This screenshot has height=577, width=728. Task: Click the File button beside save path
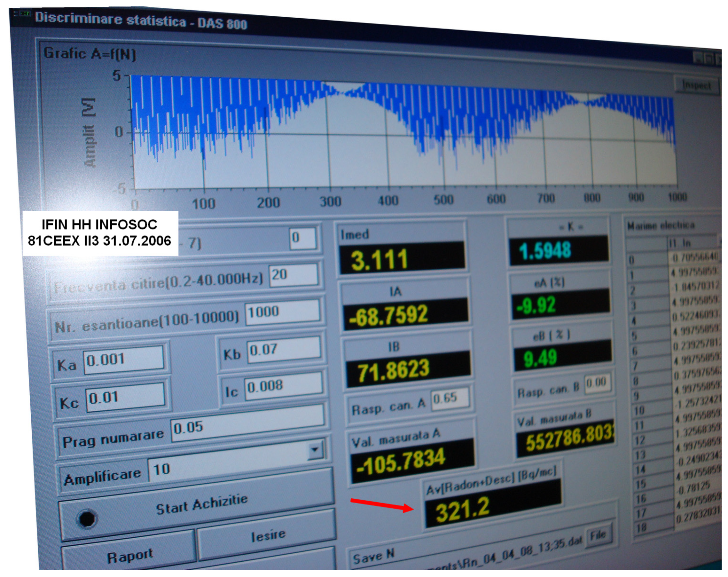click(598, 535)
